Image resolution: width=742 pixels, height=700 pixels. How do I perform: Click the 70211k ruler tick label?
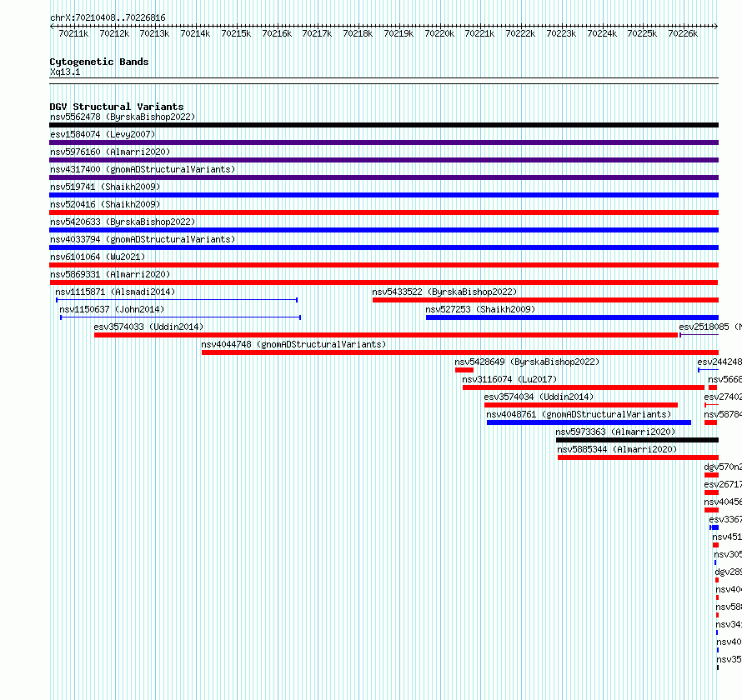(73, 33)
